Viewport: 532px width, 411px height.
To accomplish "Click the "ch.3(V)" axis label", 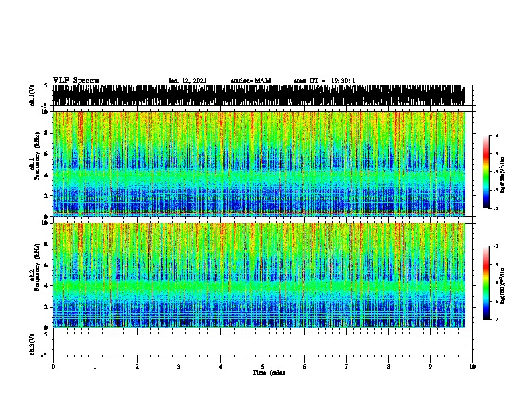I will click(x=32, y=345).
